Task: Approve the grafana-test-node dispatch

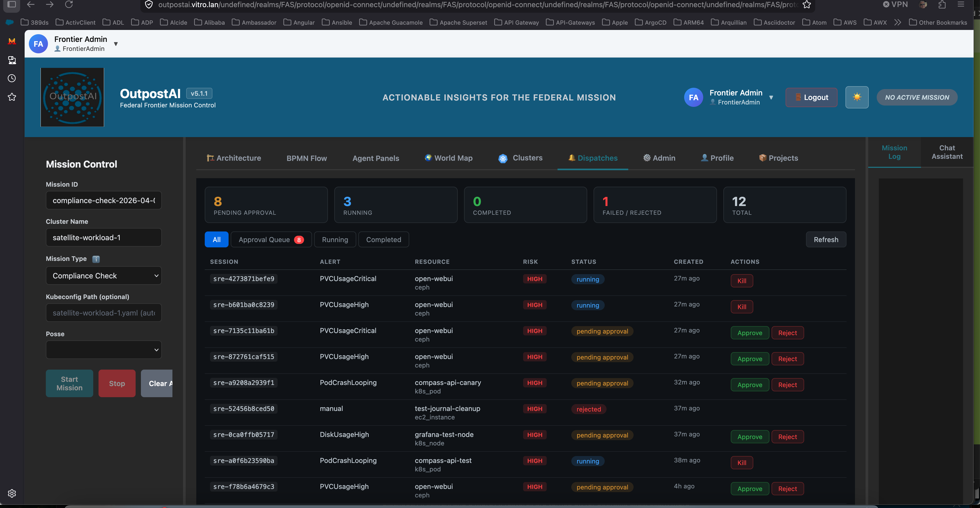Action: [x=750, y=437]
